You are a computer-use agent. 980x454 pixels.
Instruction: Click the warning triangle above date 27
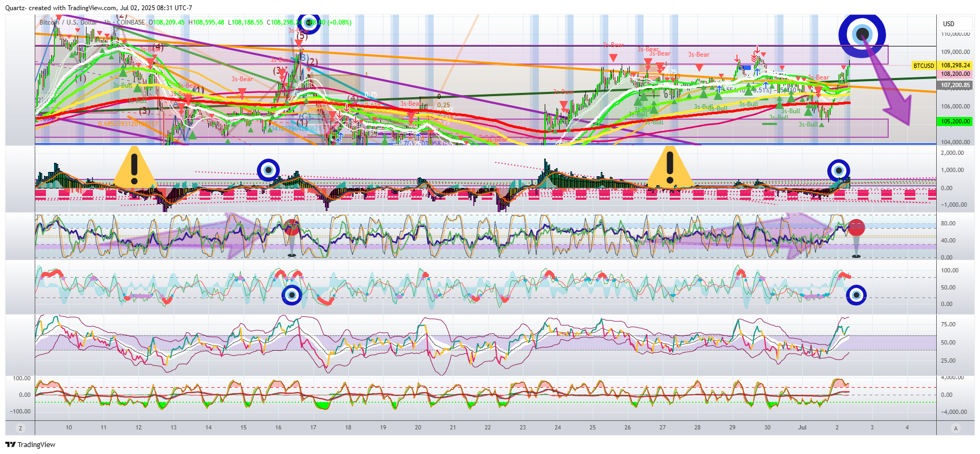[x=670, y=167]
